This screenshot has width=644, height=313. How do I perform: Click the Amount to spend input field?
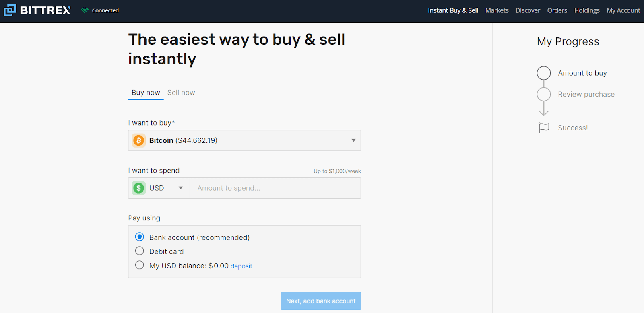pyautogui.click(x=275, y=188)
